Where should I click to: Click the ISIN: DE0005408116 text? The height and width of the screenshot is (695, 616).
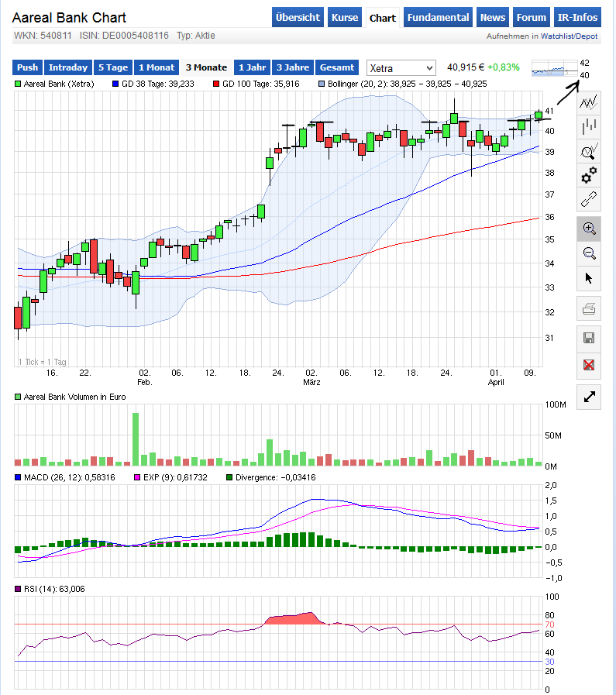coord(124,36)
